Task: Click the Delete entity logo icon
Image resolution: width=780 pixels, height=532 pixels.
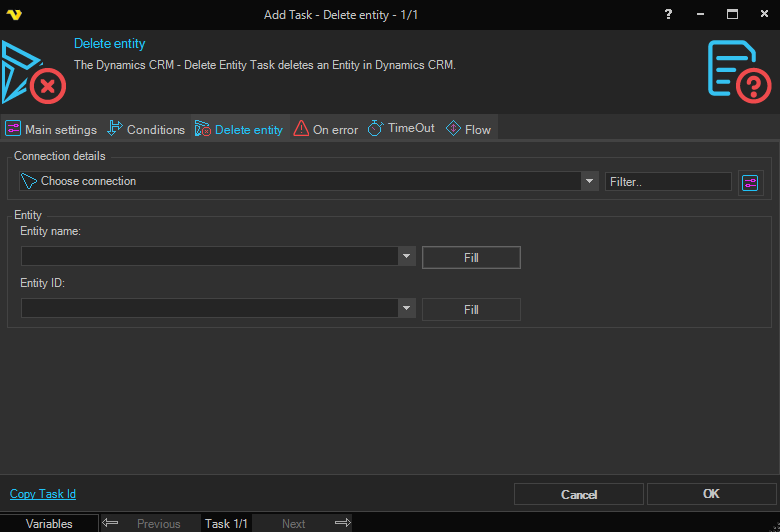Action: pyautogui.click(x=33, y=72)
